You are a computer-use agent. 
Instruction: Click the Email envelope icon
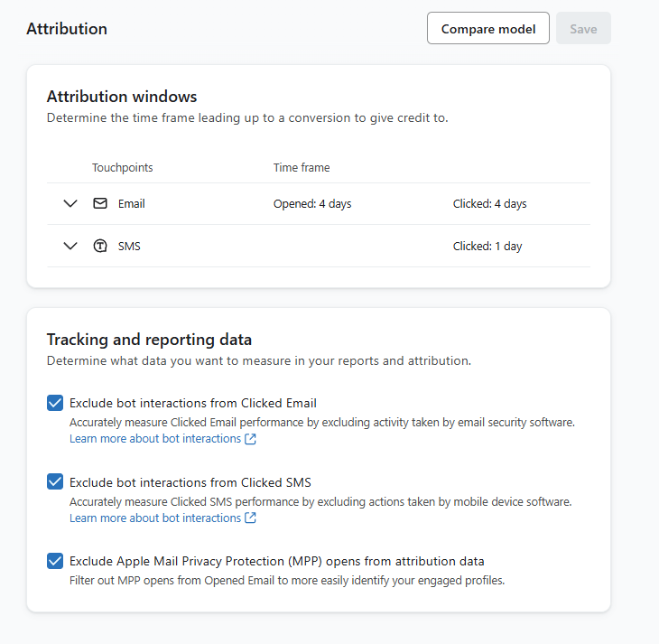pyautogui.click(x=100, y=203)
